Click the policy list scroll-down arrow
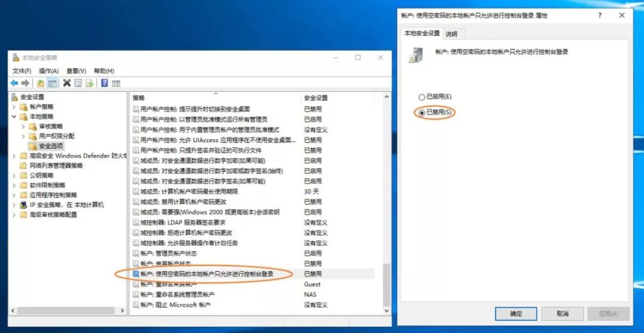644x333 pixels. pos(386,311)
